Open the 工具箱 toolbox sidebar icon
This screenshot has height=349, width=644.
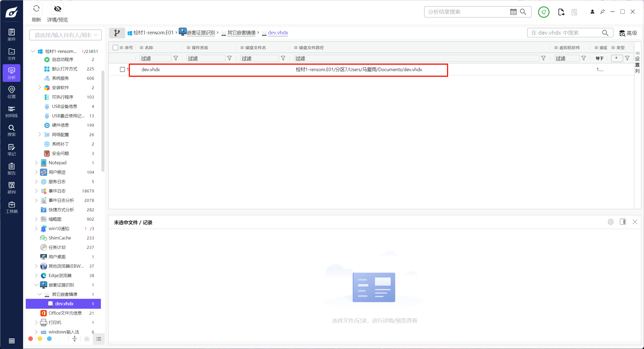[12, 207]
